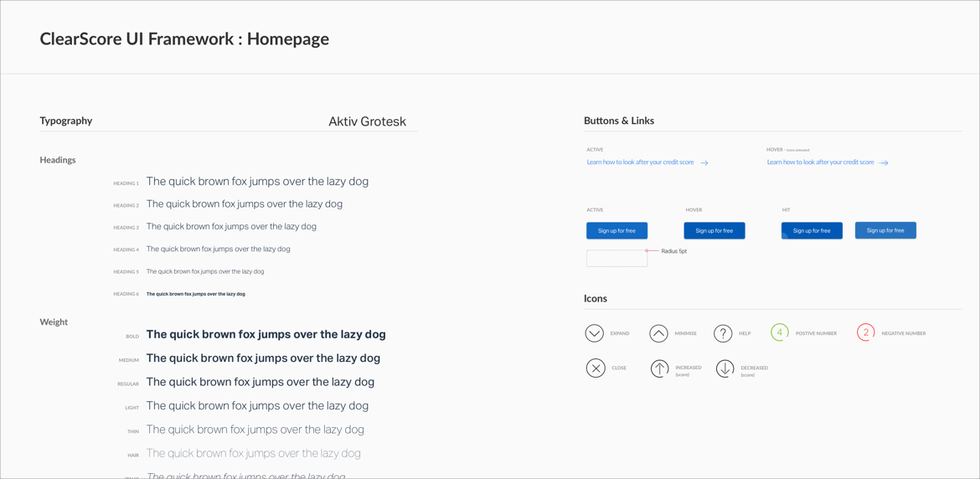Screen dimensions: 980x479
Task: Click the arrow beside the Hover credit score link
Action: (884, 163)
